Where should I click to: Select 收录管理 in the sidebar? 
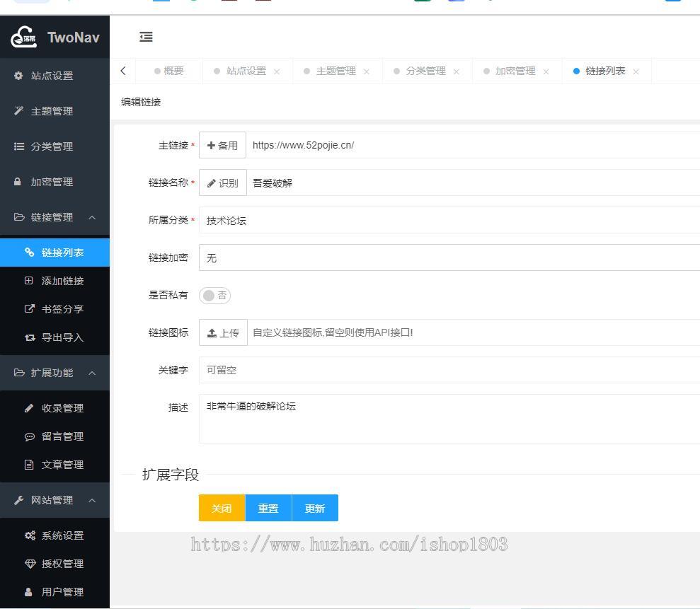point(54,408)
